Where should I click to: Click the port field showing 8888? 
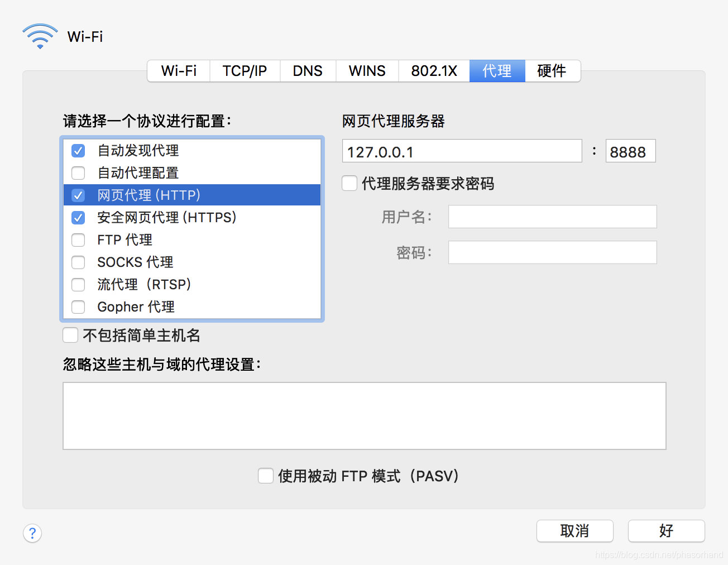point(630,151)
